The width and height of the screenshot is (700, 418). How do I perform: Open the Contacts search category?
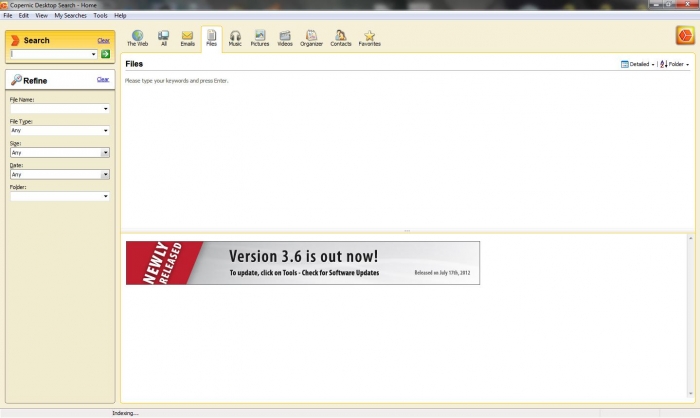pos(341,38)
